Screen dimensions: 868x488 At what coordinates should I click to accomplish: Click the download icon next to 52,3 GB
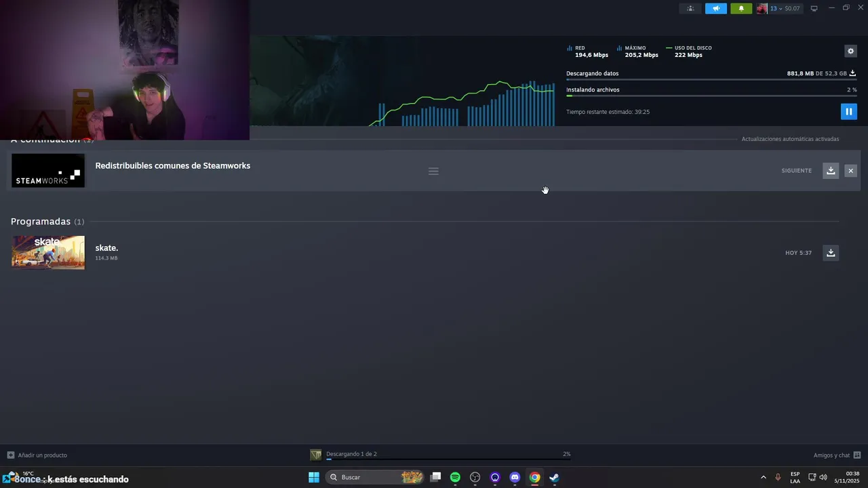(852, 73)
